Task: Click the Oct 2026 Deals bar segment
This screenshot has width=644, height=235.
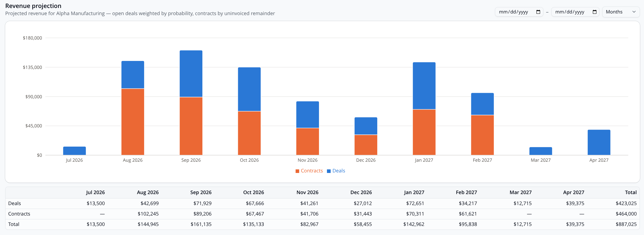Action: coord(249,89)
